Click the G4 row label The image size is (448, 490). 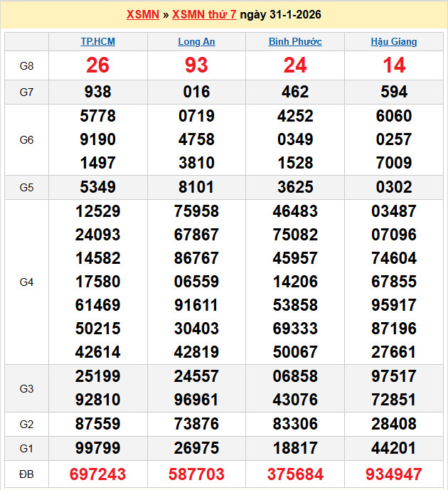(26, 282)
